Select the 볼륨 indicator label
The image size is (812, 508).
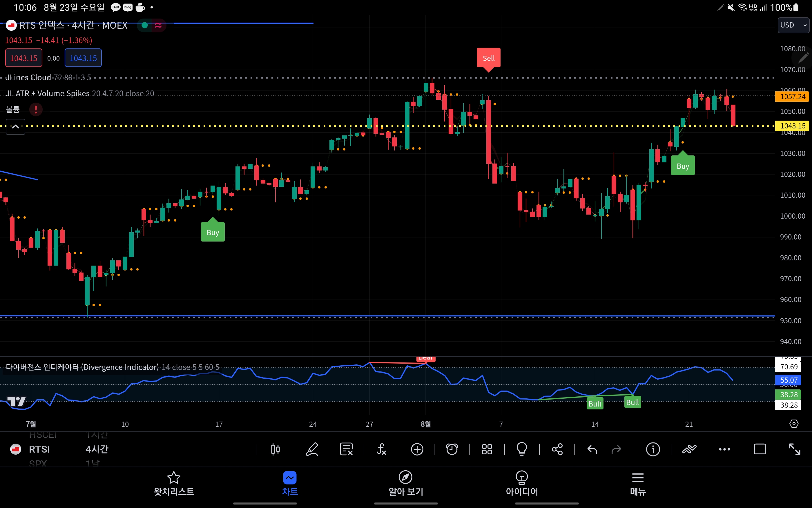pos(13,109)
